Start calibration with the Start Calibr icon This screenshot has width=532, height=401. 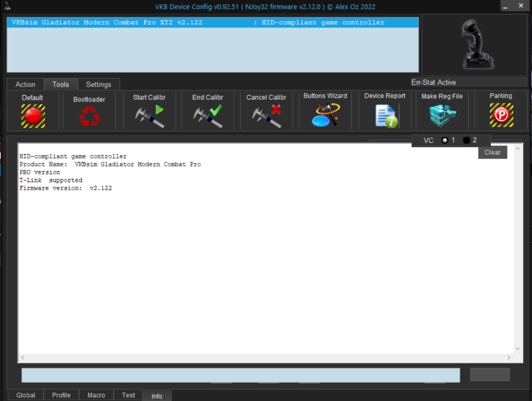coord(150,116)
